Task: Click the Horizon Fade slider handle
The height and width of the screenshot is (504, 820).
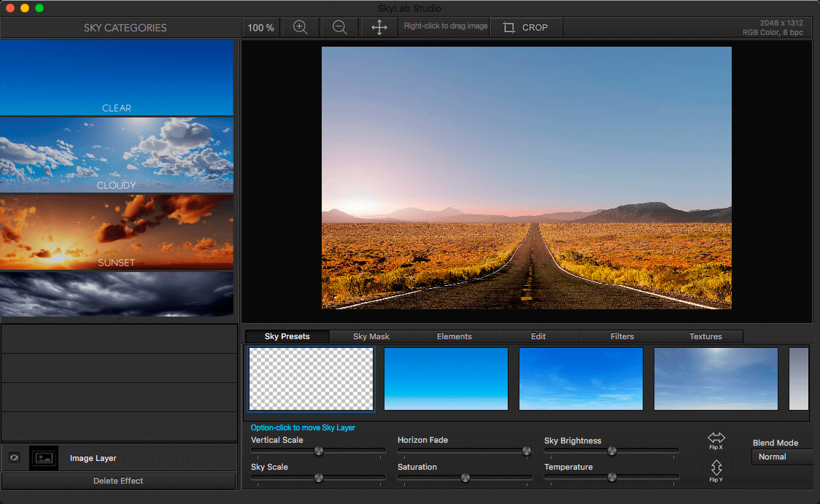Action: pyautogui.click(x=527, y=451)
